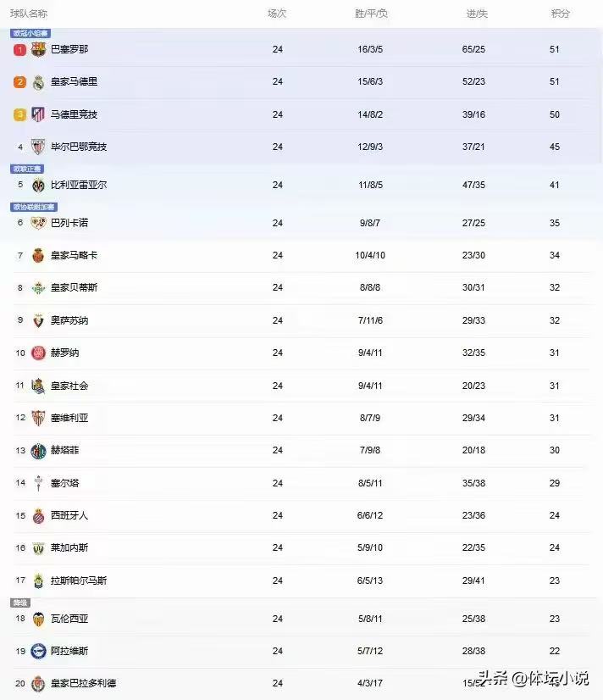Click the red rank 1 badge
This screenshot has width=603, height=700.
click(19, 50)
